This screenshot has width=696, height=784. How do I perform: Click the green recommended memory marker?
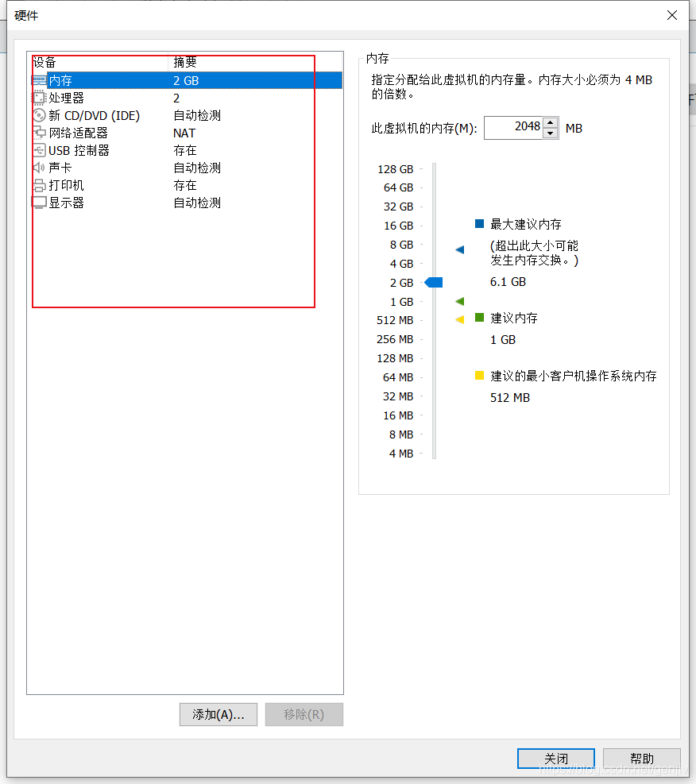[x=460, y=301]
